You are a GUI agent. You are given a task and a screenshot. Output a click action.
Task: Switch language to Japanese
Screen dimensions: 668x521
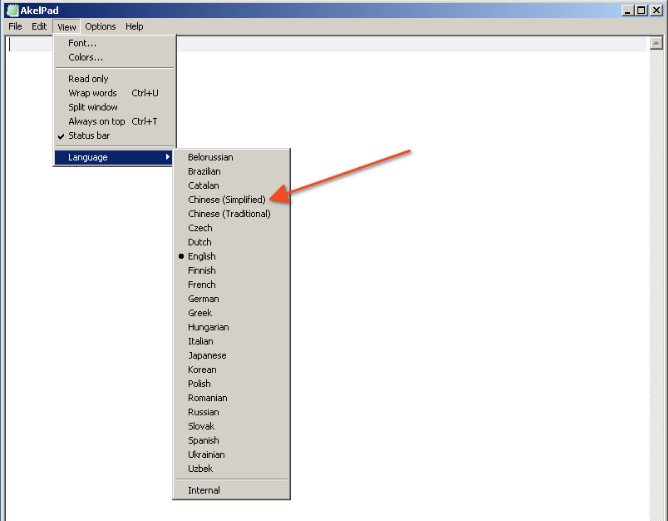pos(207,356)
